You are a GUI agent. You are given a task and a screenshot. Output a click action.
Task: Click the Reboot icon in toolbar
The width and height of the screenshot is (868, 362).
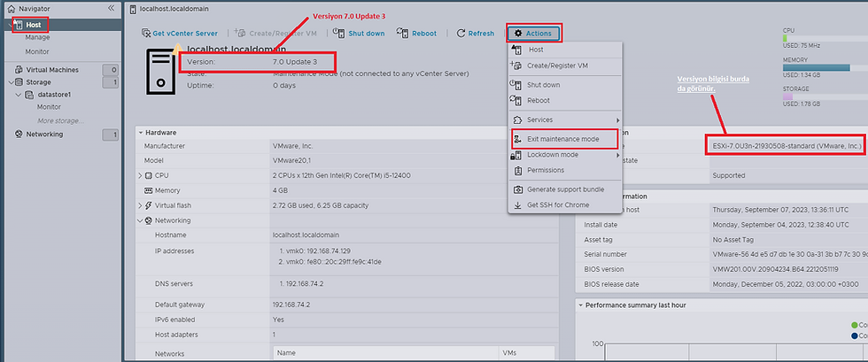403,33
